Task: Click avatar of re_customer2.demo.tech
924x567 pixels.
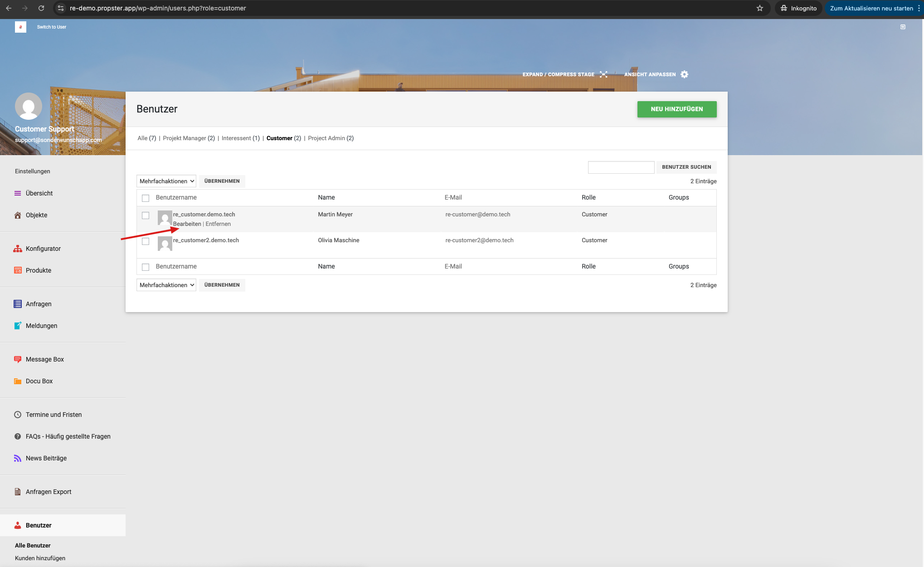Action: [x=165, y=244]
